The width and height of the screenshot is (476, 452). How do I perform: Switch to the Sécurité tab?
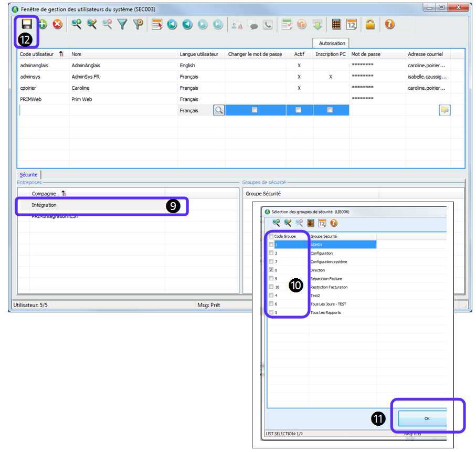coord(29,174)
